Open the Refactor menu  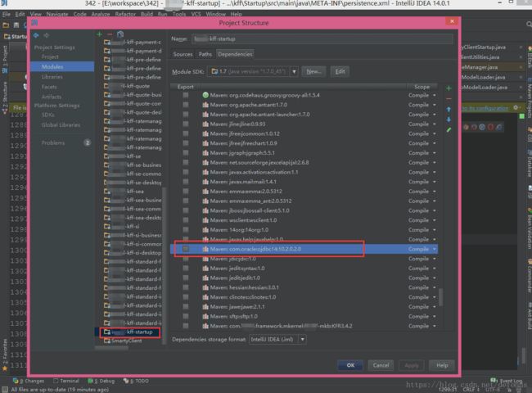(x=125, y=14)
